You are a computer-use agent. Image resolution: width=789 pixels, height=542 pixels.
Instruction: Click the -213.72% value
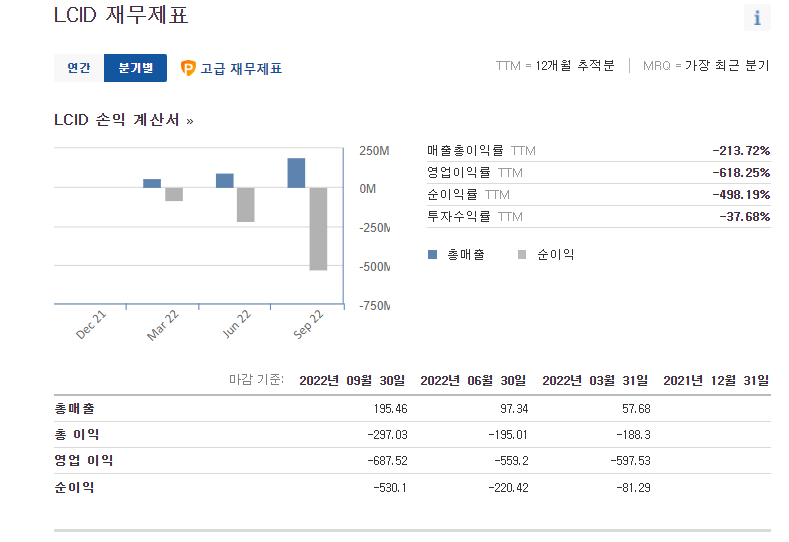[x=741, y=150]
